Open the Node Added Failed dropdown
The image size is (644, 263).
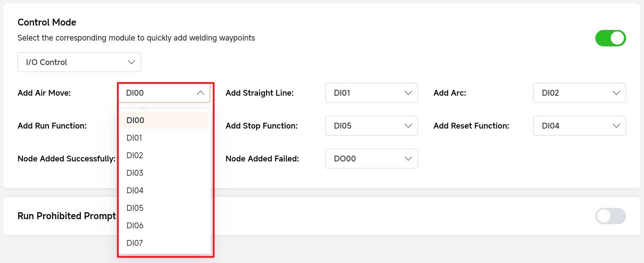point(371,159)
